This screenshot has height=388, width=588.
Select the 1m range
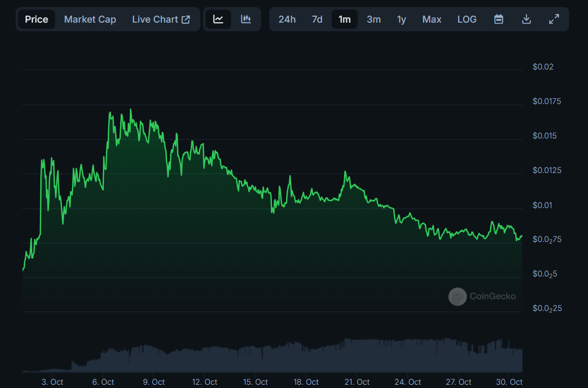click(x=344, y=19)
